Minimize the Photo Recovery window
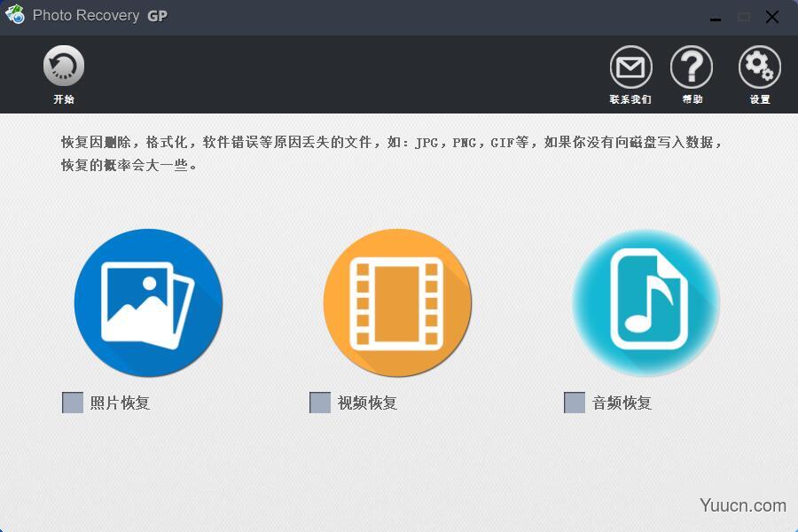This screenshot has width=798, height=532. 716,19
